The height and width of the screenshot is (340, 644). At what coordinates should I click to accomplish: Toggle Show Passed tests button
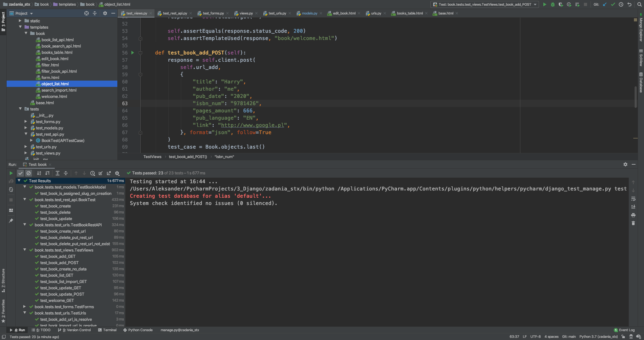pos(20,173)
